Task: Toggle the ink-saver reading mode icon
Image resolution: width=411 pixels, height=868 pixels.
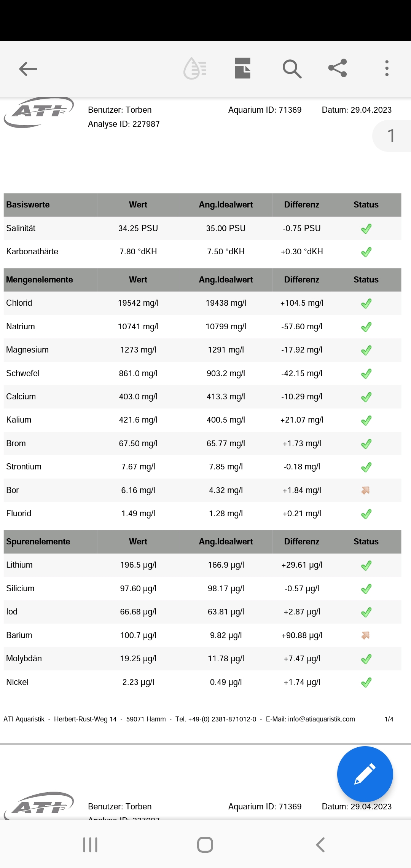Action: coord(195,69)
